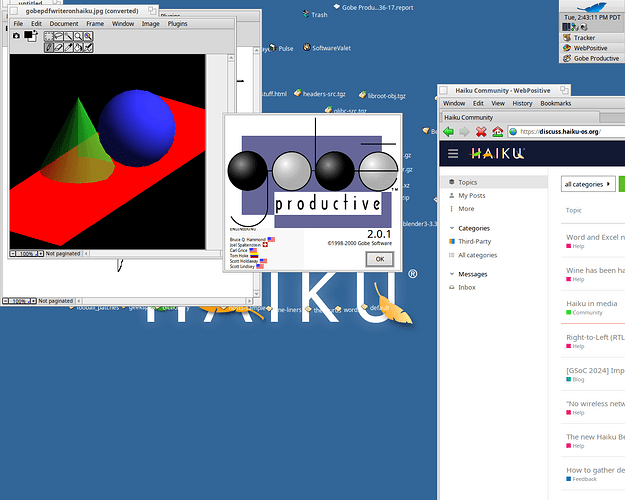Open All categories link in sidebar
625x500 pixels.
[x=478, y=255]
